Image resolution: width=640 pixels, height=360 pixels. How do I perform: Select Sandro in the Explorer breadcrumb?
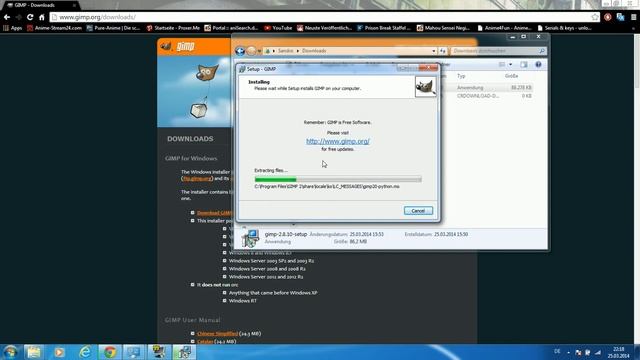pyautogui.click(x=286, y=51)
